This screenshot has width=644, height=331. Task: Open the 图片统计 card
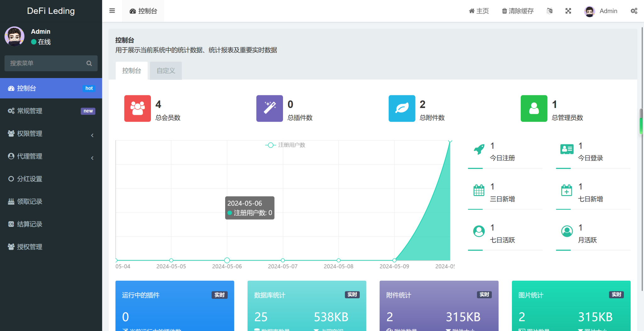(x=571, y=306)
